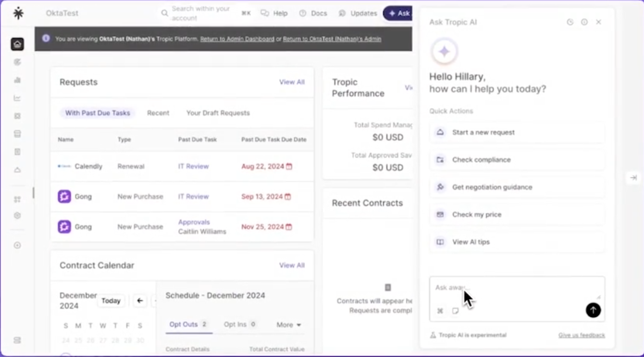Screen dimensions: 644x357
Task: Switch to the Recent tab in Requests
Action: tap(158, 113)
